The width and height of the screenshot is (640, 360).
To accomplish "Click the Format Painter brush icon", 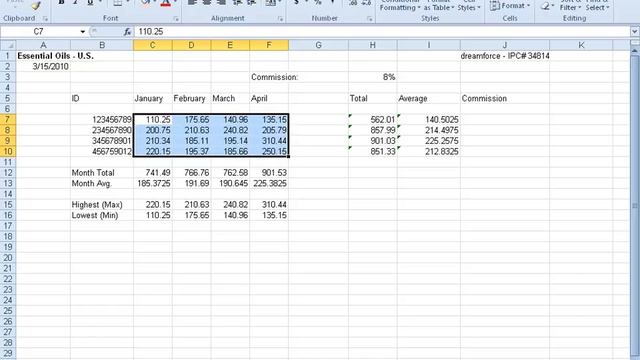I will (x=36, y=5).
